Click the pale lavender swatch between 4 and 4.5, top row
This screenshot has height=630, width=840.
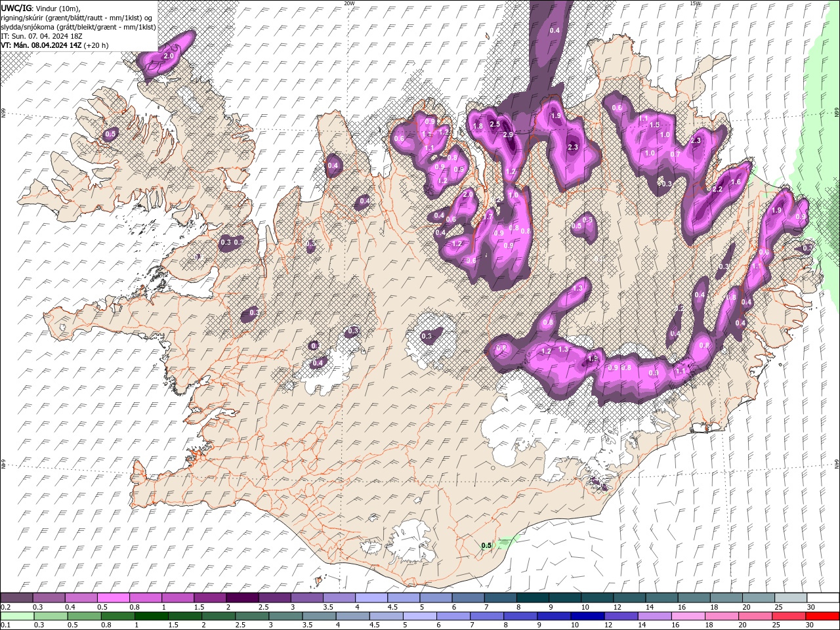[371, 598]
